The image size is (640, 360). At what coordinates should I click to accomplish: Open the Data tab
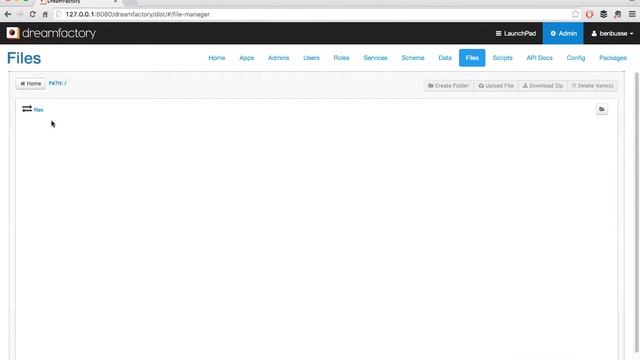click(x=445, y=58)
